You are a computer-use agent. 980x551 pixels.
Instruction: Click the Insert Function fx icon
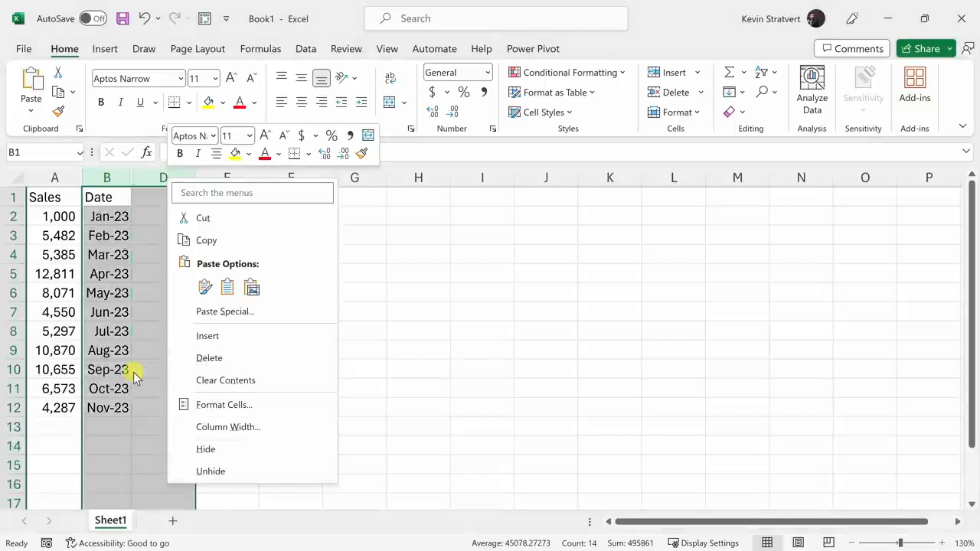(146, 152)
